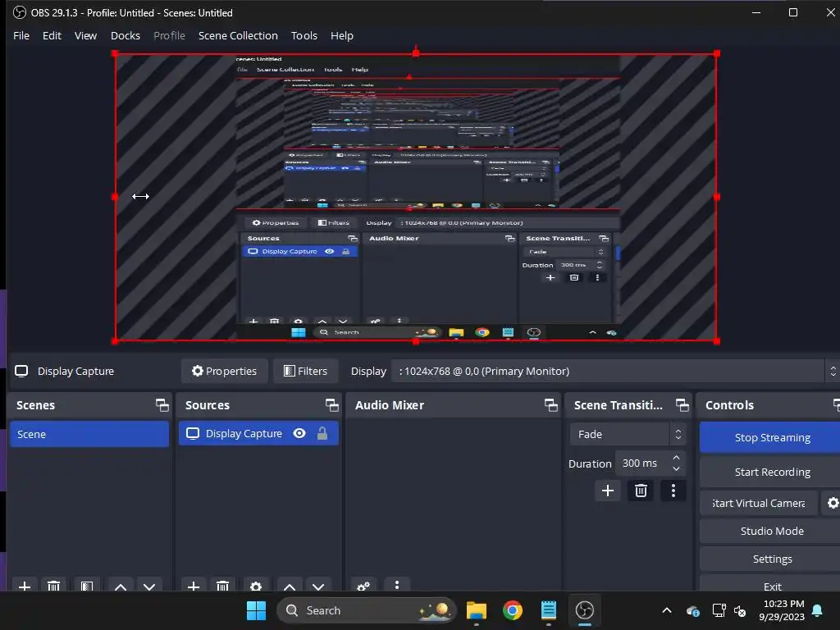The height and width of the screenshot is (630, 840).
Task: Open clock and date in taskbar
Action: click(782, 610)
